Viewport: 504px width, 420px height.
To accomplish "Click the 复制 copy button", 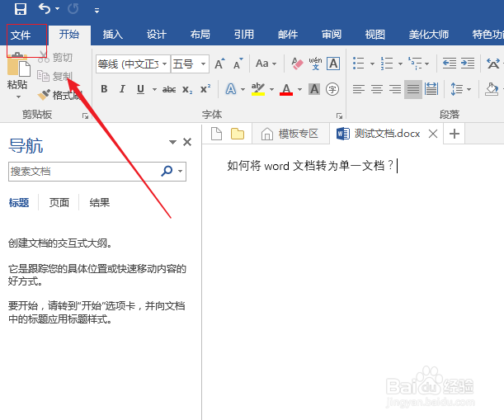I will pos(54,76).
